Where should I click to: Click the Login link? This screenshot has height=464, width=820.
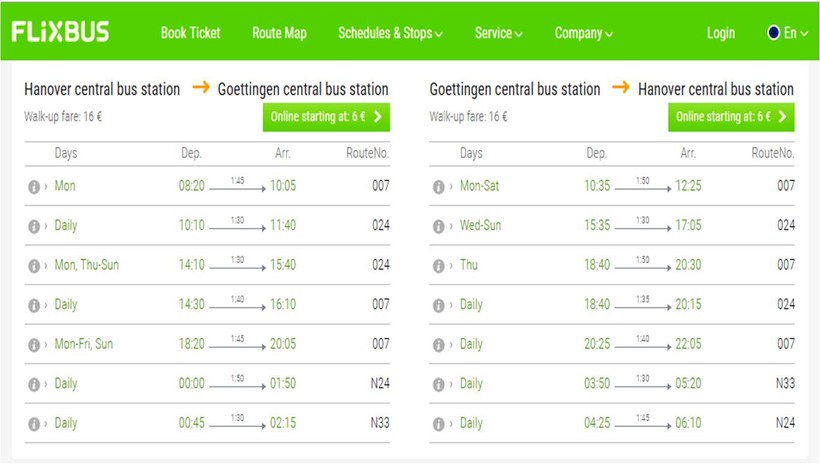(720, 33)
